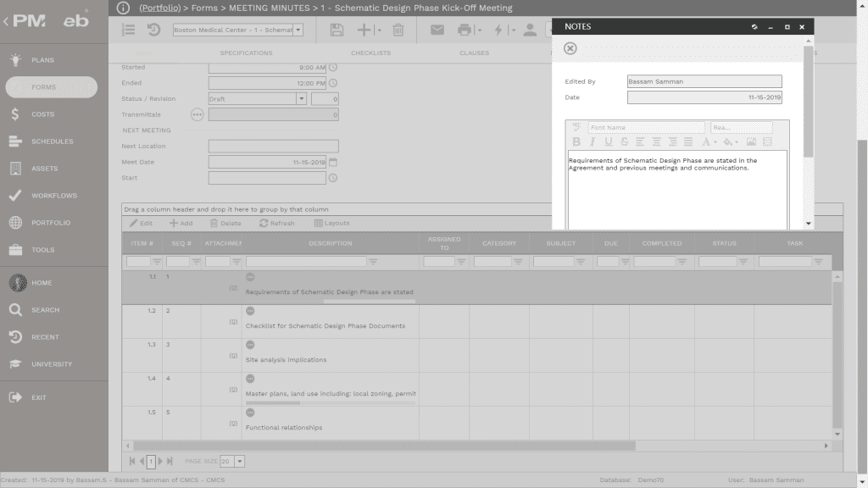Focus the Next Location input field
Image resolution: width=868 pixels, height=488 pixels.
pos(274,146)
